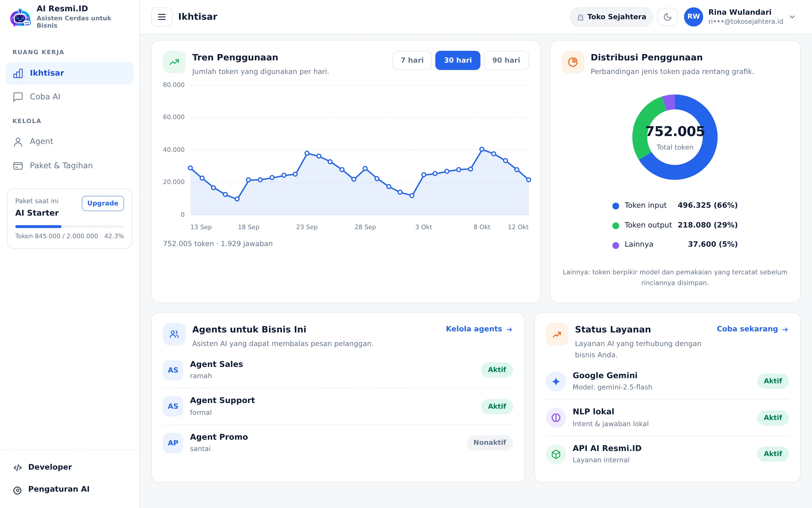The height and width of the screenshot is (508, 812).
Task: Open the Toko Sejahtera business selector
Action: point(611,17)
